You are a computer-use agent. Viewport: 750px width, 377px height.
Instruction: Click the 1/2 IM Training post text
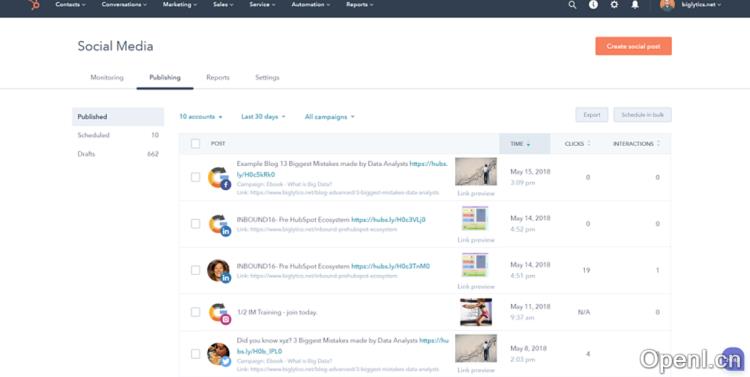277,312
